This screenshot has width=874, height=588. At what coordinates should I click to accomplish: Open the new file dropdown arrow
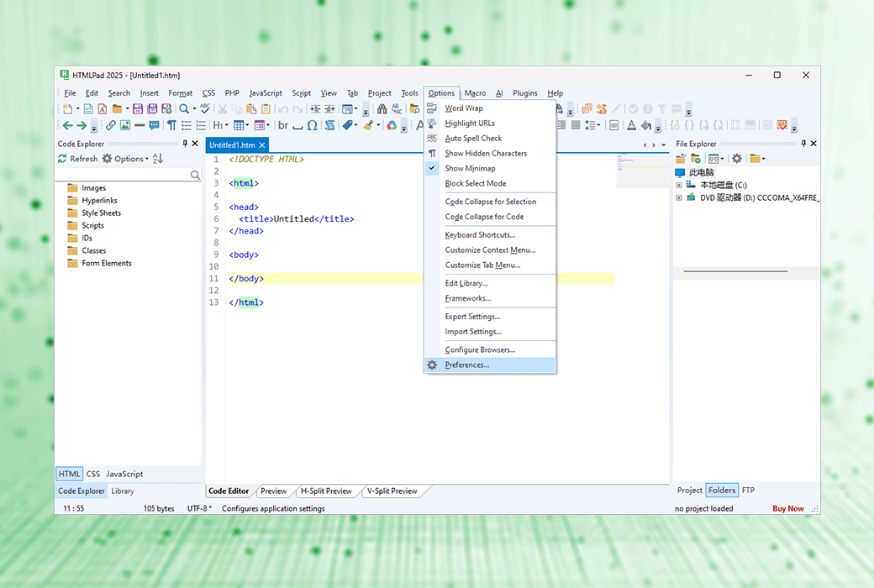coord(77,108)
